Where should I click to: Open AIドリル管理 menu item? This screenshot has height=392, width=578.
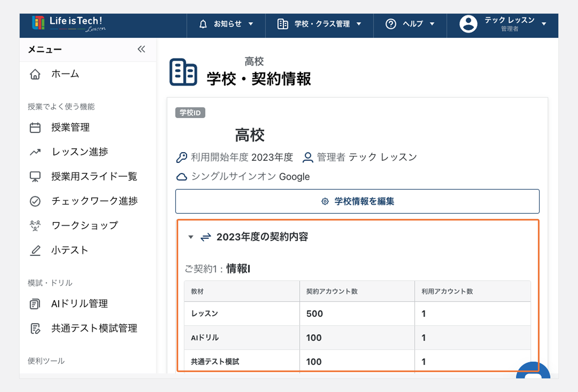tap(79, 303)
